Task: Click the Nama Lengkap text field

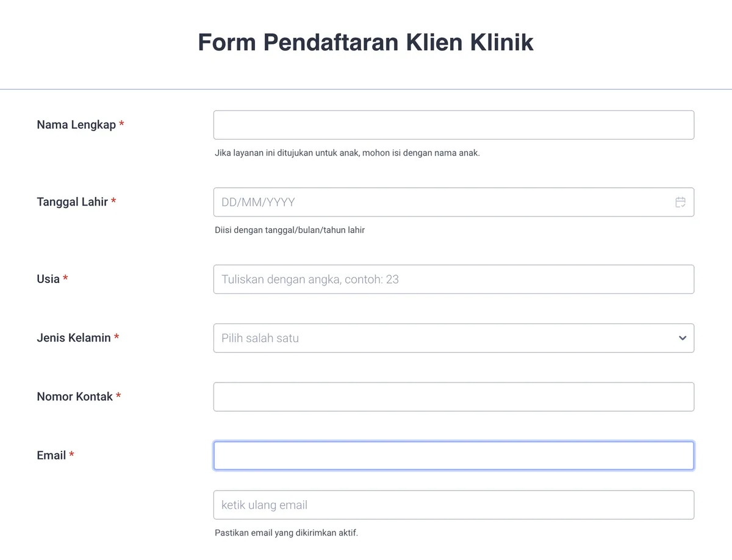Action: click(x=454, y=125)
